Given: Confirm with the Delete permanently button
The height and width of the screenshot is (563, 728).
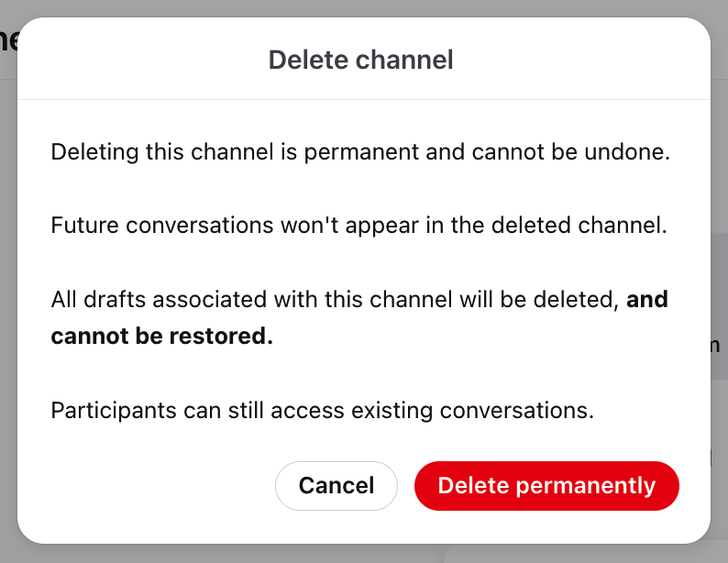Looking at the screenshot, I should 546,485.
